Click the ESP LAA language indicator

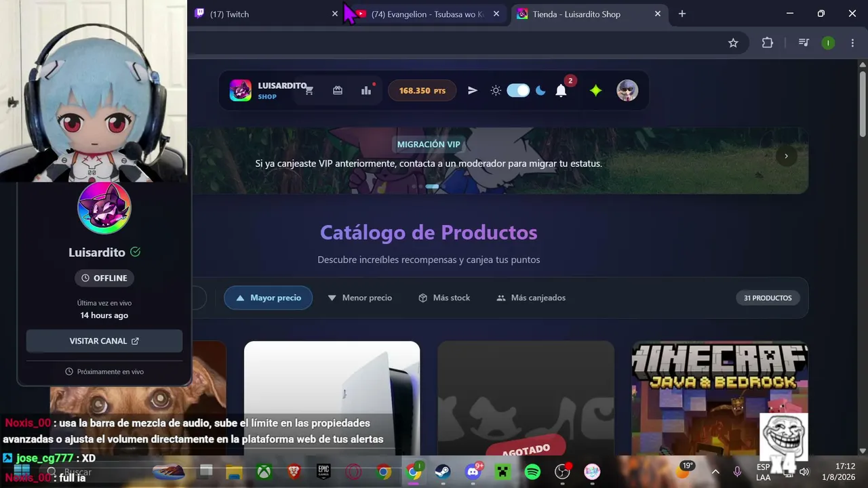coord(763,472)
